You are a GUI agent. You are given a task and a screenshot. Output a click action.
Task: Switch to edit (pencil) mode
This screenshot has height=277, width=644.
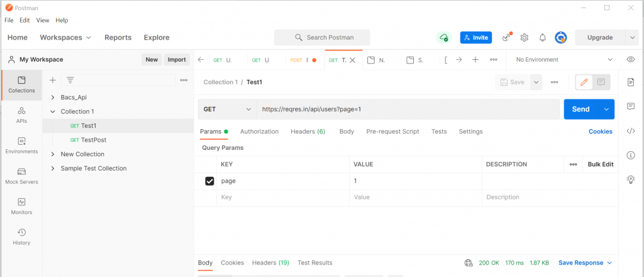point(584,82)
